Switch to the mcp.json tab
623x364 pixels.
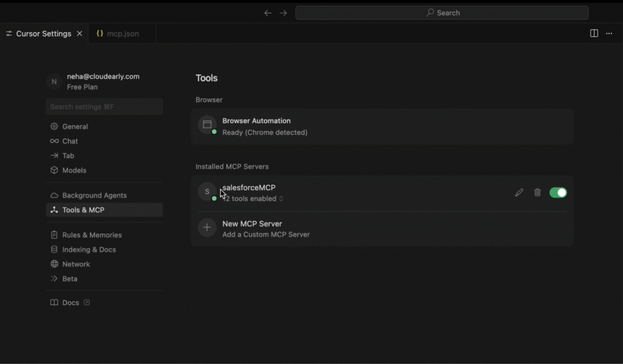[x=122, y=33]
